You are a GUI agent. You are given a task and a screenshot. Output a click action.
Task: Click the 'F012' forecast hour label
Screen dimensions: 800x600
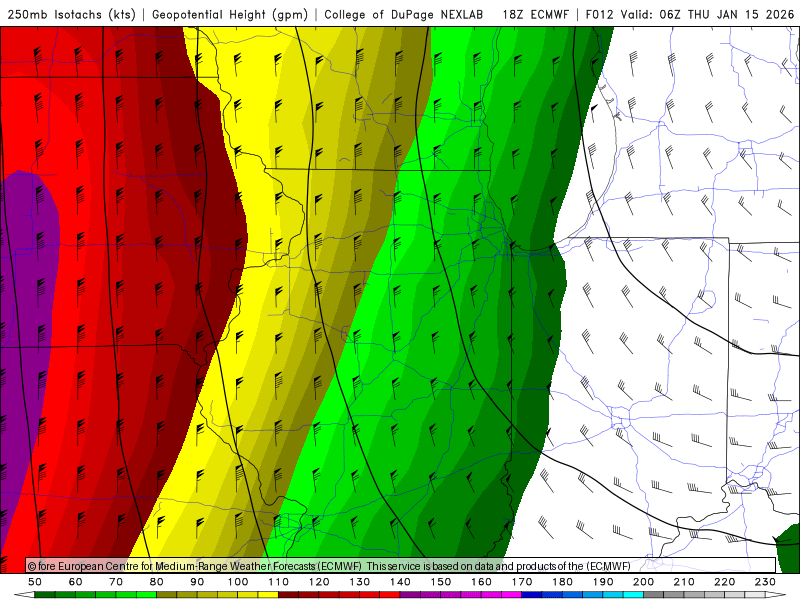[x=599, y=15]
